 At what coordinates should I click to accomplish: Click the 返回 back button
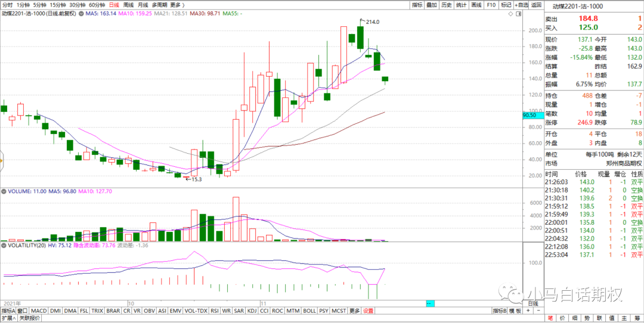[536, 5]
